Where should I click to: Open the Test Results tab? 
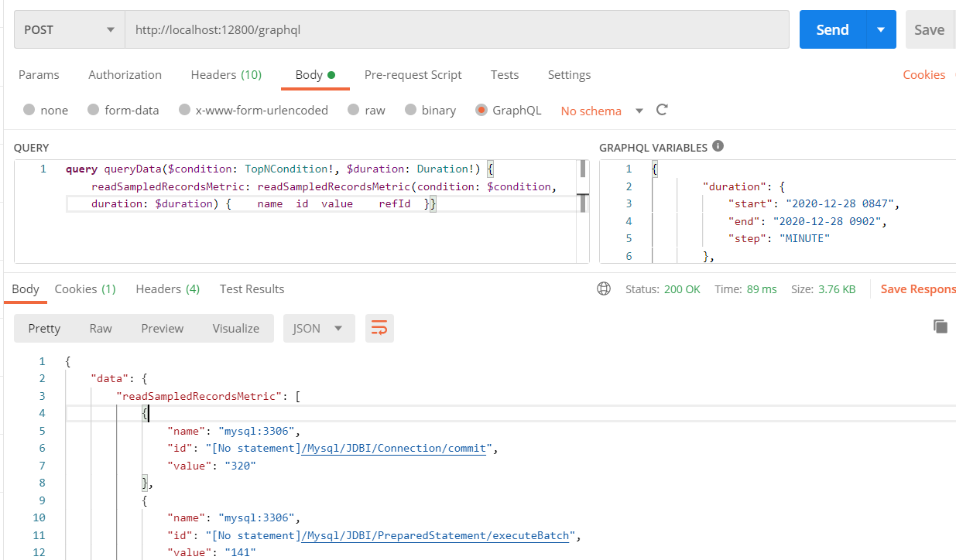[x=252, y=289]
